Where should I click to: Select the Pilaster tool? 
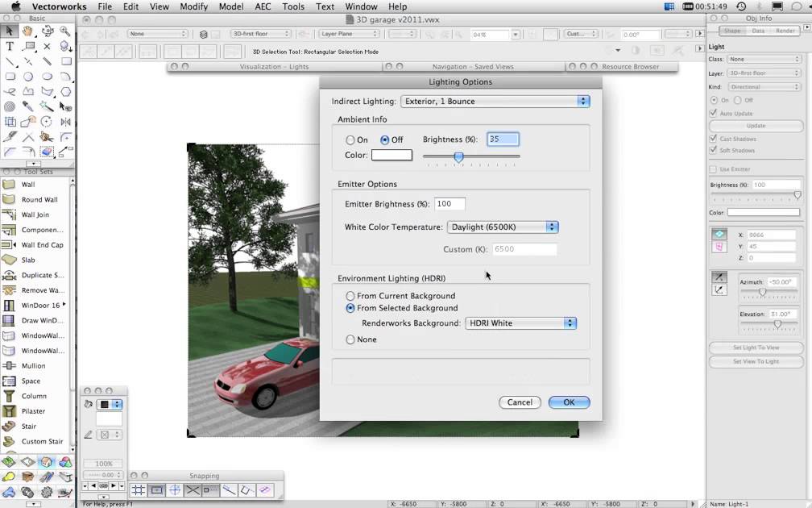pyautogui.click(x=35, y=411)
